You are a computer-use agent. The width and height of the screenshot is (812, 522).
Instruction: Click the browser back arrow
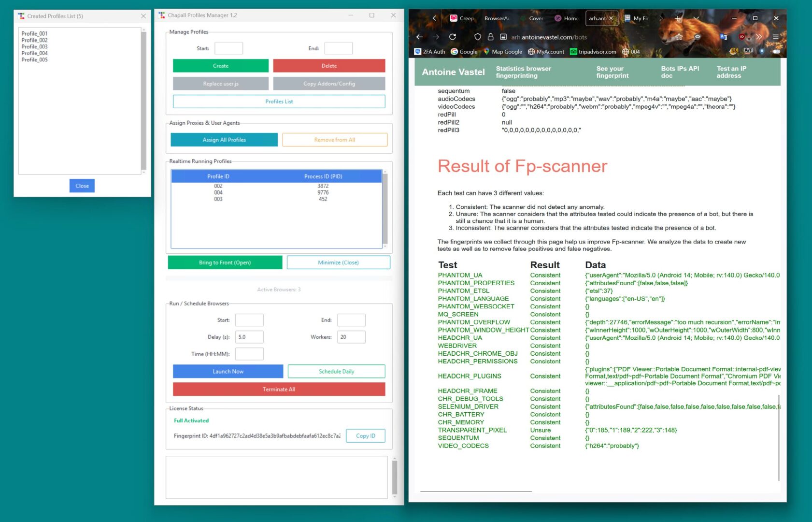[x=419, y=37]
